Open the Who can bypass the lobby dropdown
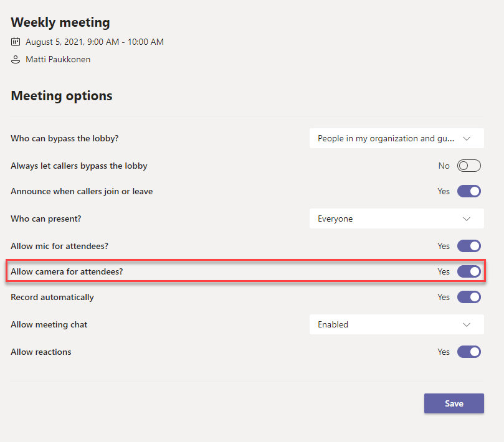The image size is (504, 442). (x=396, y=138)
